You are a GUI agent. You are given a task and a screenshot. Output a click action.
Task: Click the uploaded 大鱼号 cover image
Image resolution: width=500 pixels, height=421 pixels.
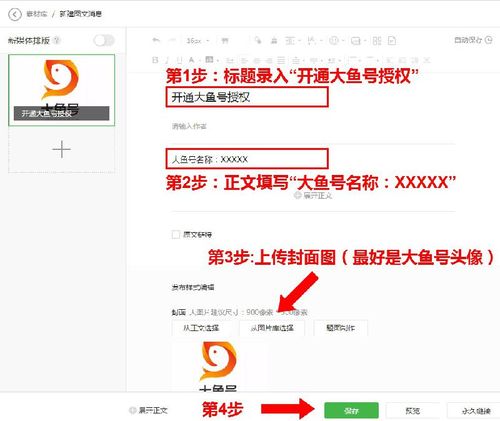click(x=218, y=366)
